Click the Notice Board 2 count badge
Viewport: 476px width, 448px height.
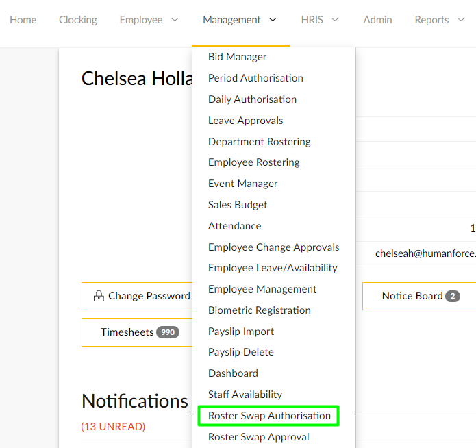(453, 296)
